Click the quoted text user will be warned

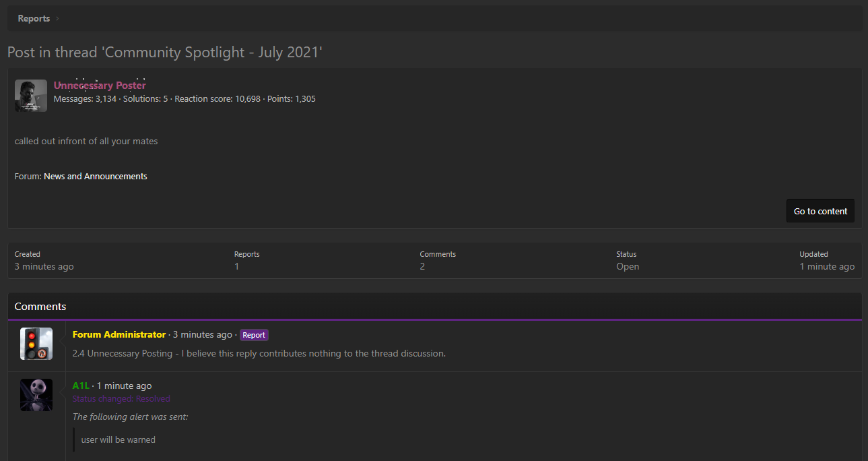point(118,439)
